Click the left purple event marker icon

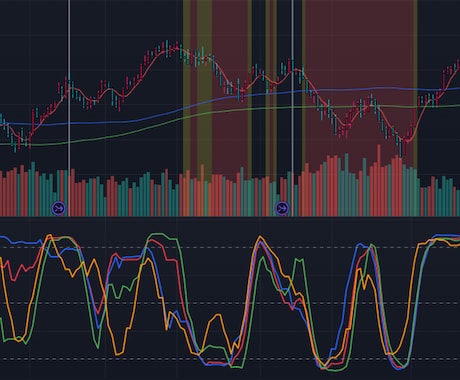[59, 208]
